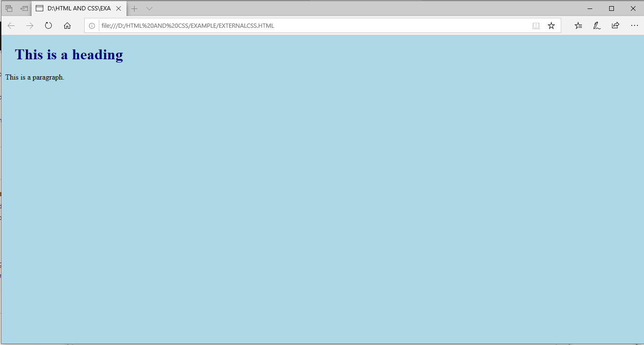Screen dimensions: 644x345
Task: Navigate to the Home page
Action: click(x=67, y=25)
